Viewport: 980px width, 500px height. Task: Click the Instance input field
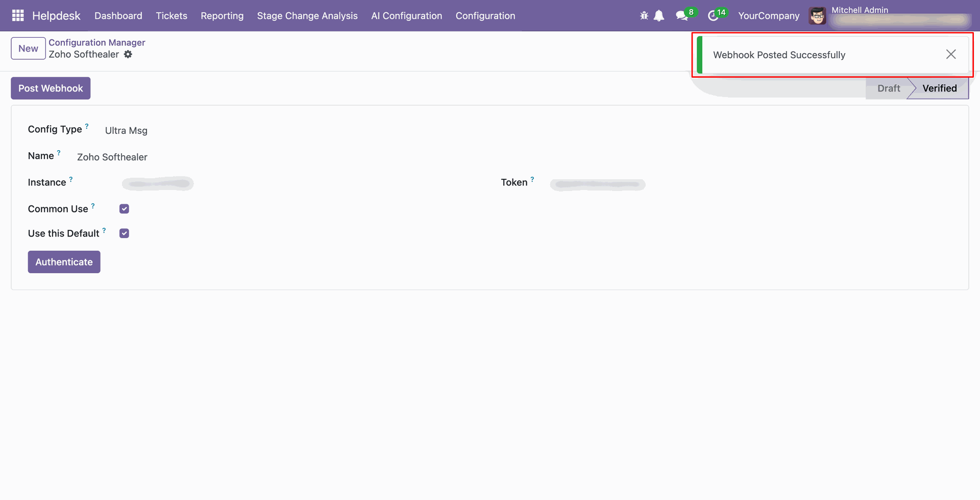point(158,183)
